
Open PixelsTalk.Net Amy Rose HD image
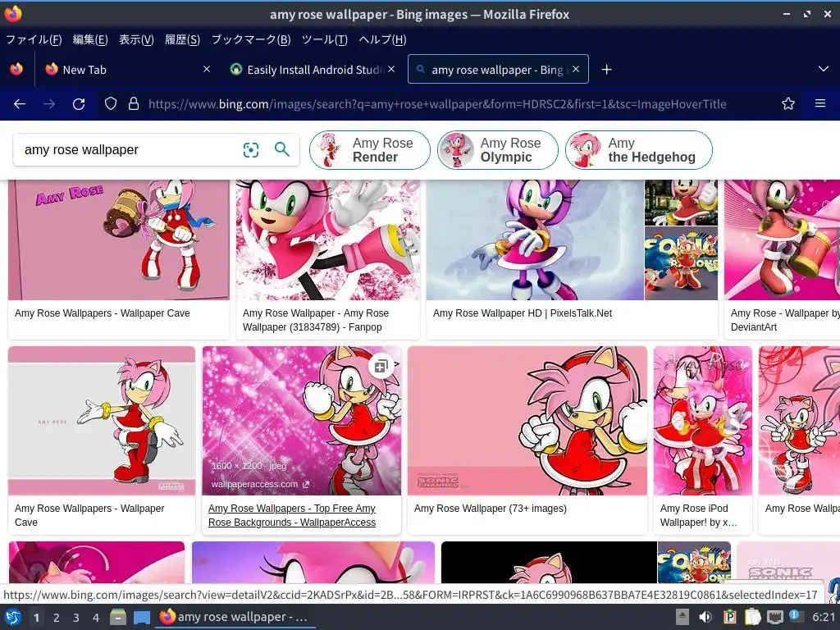[535, 240]
